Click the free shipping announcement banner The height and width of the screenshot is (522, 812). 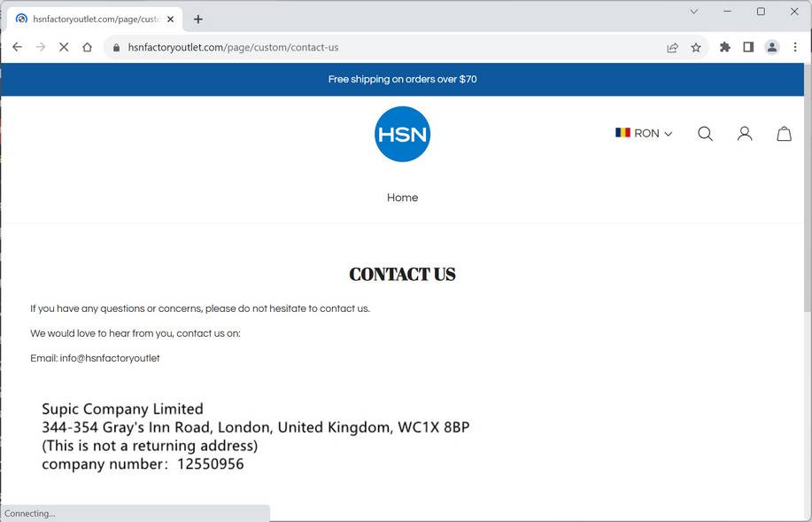tap(402, 79)
